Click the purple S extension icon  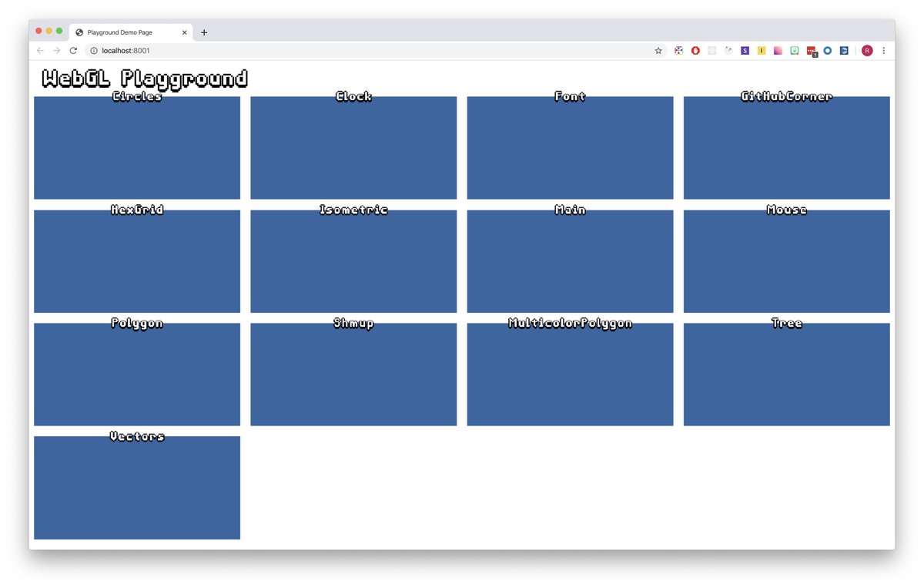coord(745,51)
